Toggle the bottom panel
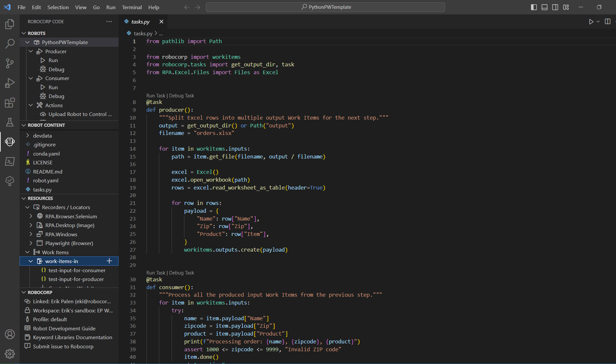The width and height of the screenshot is (616, 364). click(x=544, y=7)
